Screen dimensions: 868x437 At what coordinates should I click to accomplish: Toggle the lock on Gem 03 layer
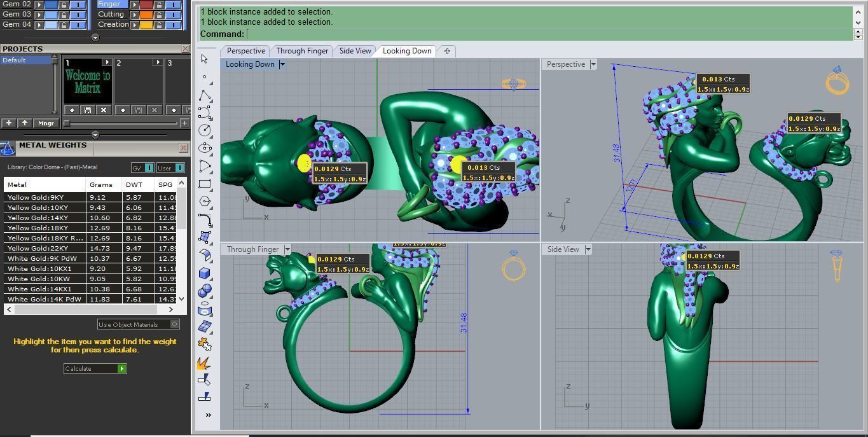point(64,14)
